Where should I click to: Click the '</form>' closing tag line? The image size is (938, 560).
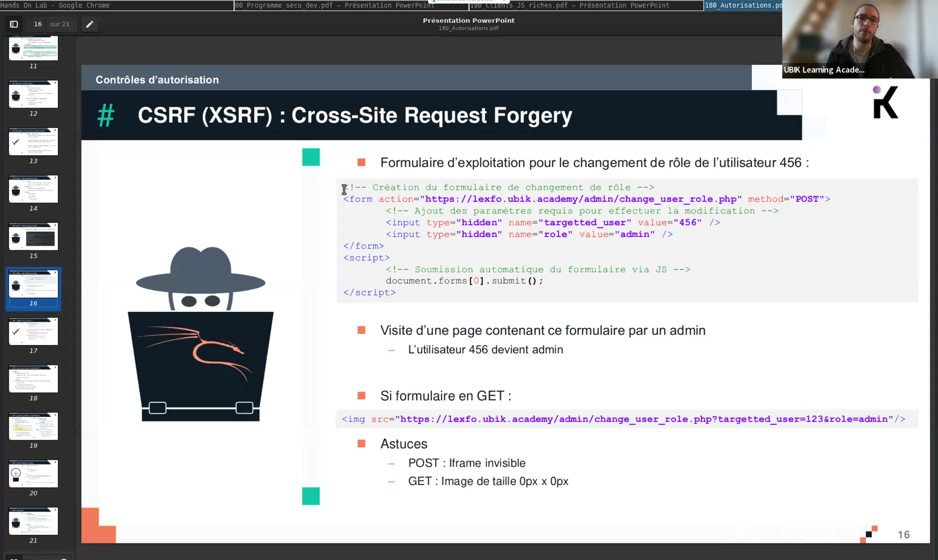364,246
